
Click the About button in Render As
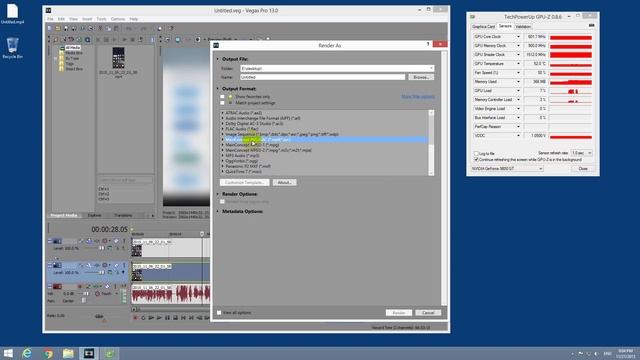point(284,182)
